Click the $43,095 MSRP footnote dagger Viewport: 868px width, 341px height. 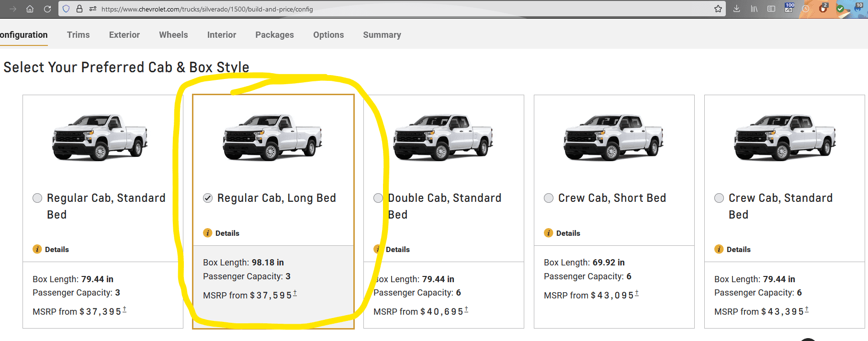[x=637, y=293]
